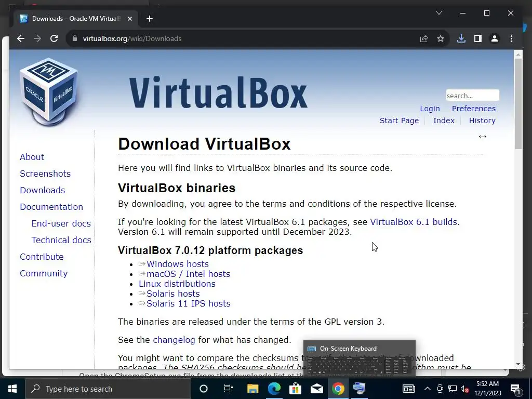Download the Windows hosts package
This screenshot has height=399, width=532.
(178, 264)
